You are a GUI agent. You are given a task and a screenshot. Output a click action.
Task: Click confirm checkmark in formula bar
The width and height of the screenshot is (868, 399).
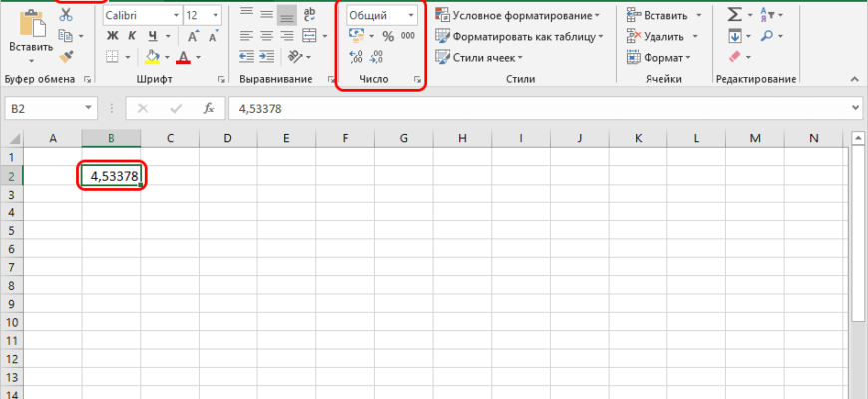coord(176,109)
